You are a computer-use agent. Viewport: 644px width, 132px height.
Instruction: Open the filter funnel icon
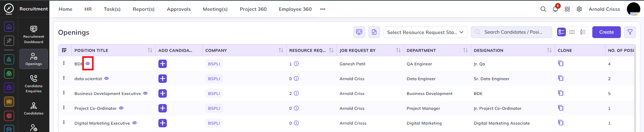[x=630, y=32]
